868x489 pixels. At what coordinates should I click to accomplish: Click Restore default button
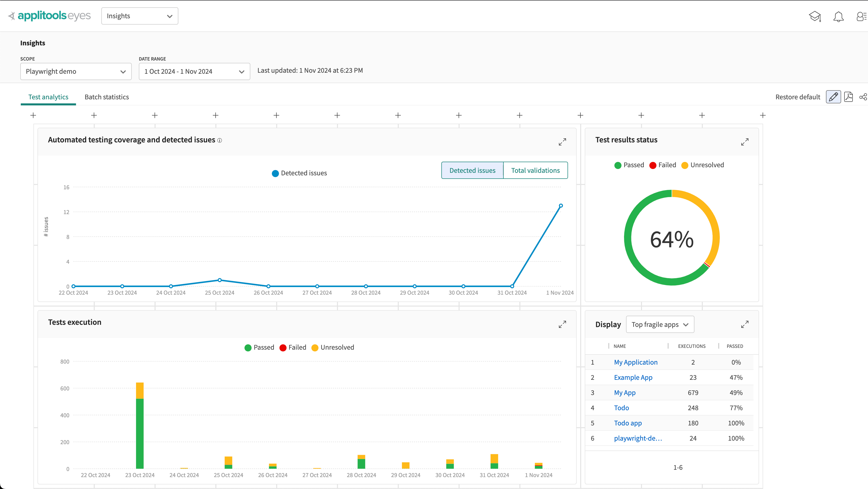tap(797, 97)
